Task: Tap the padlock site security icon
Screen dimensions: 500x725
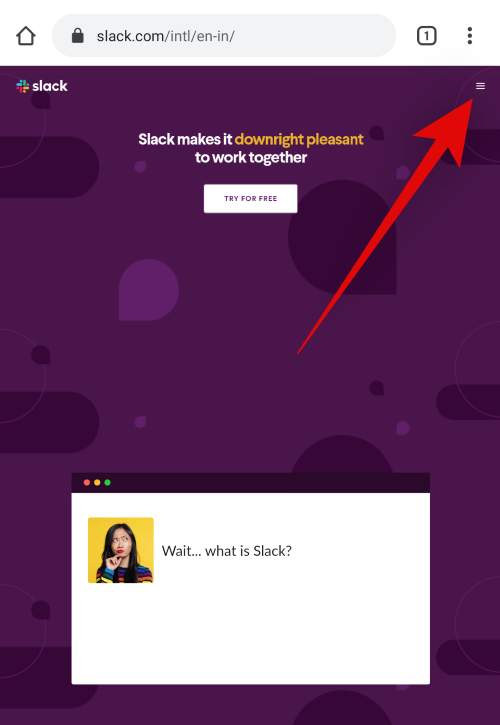Action: pyautogui.click(x=78, y=36)
